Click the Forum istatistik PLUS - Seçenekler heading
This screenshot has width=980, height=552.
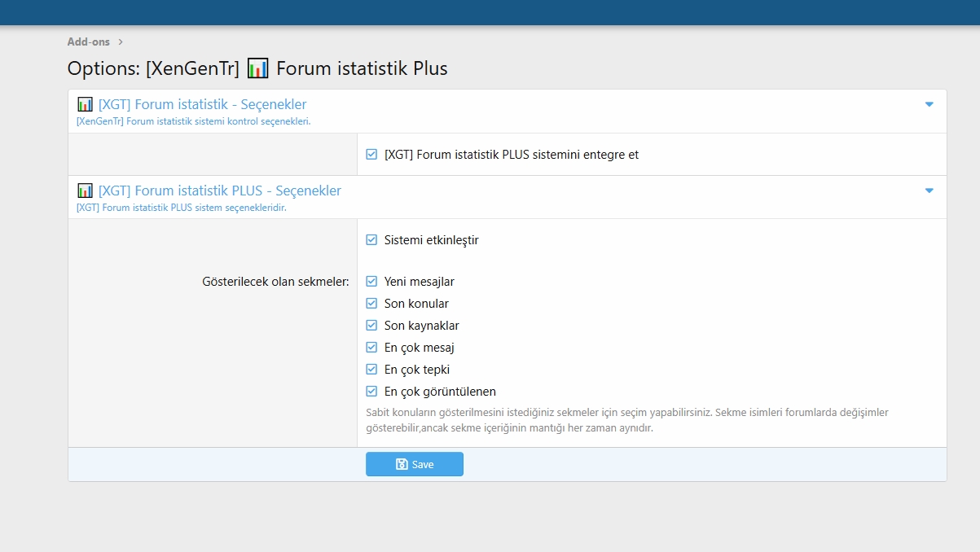pos(220,191)
